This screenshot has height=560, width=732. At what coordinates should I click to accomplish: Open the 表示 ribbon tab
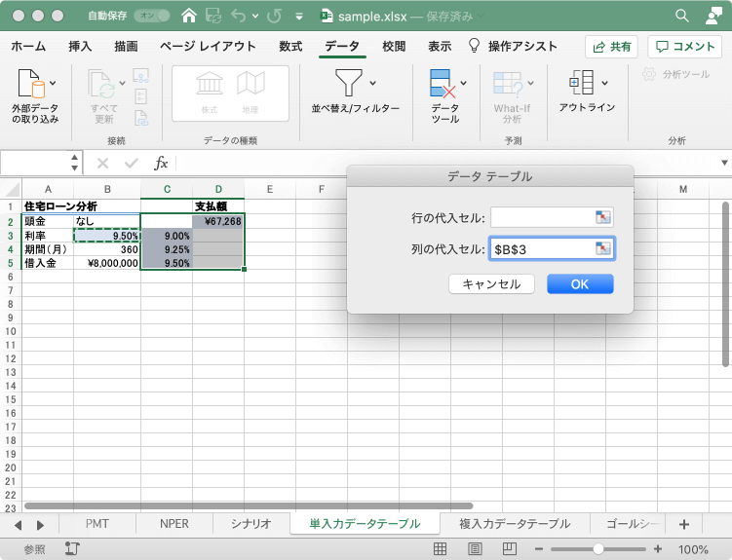tap(440, 46)
